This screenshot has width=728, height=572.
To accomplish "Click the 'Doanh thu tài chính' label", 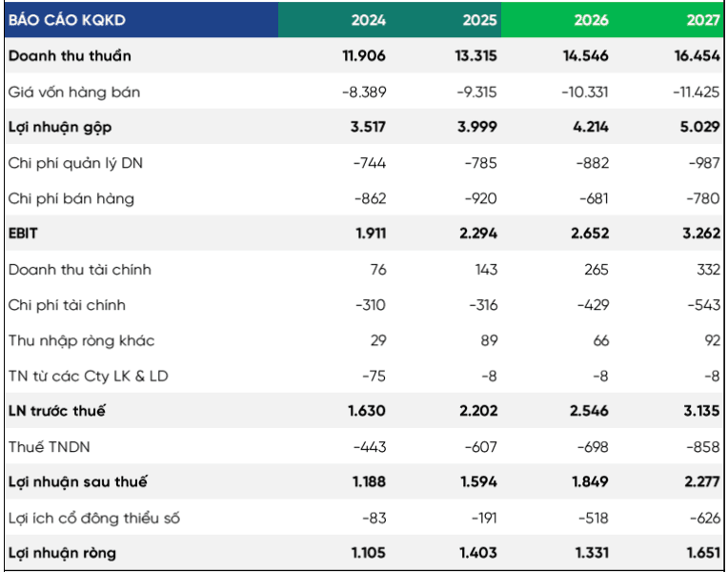I will coord(79,270).
